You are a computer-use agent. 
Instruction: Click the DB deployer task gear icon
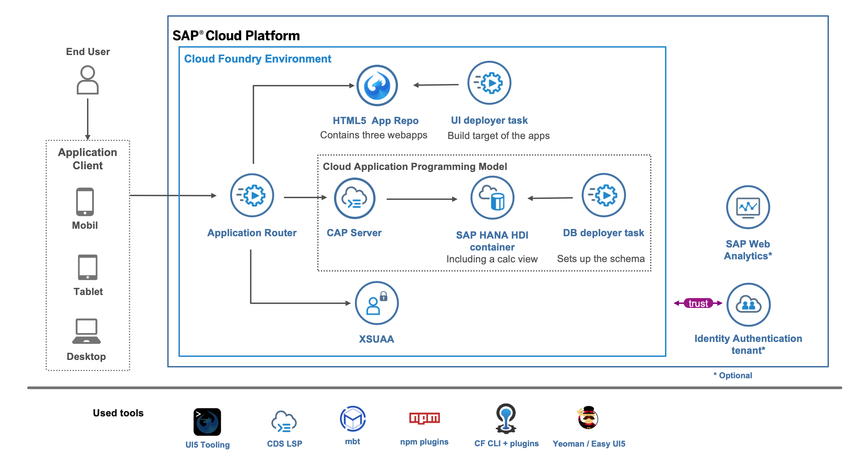click(603, 195)
